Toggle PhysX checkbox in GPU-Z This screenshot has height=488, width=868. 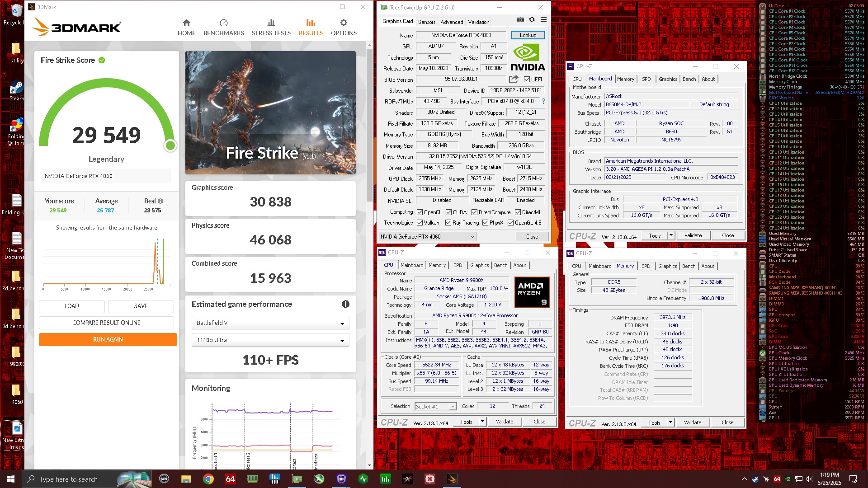click(x=485, y=223)
